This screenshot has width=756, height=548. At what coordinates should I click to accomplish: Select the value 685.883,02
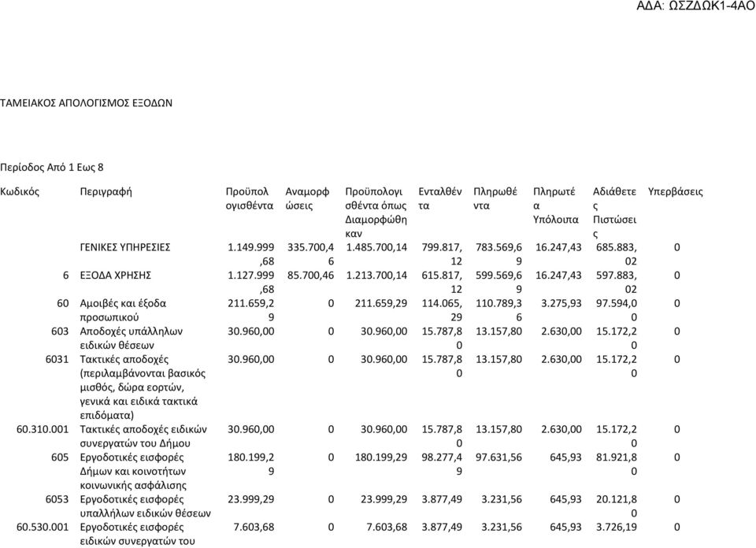[x=616, y=254]
